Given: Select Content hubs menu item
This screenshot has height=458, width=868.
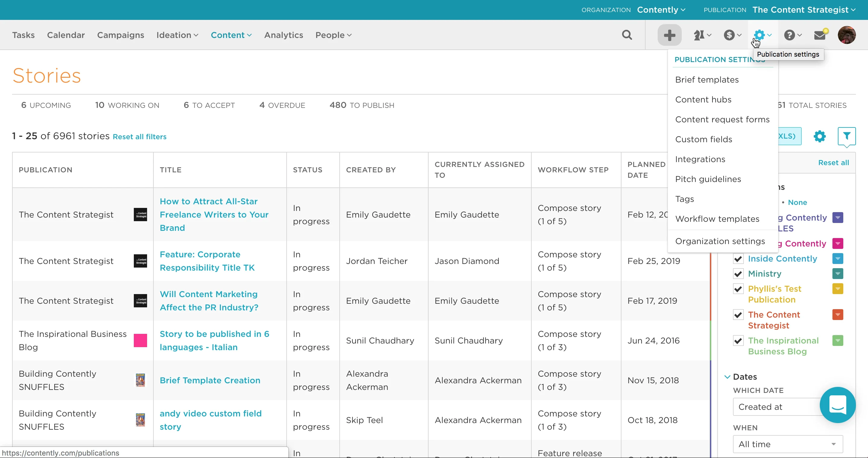Looking at the screenshot, I should [x=703, y=100].
